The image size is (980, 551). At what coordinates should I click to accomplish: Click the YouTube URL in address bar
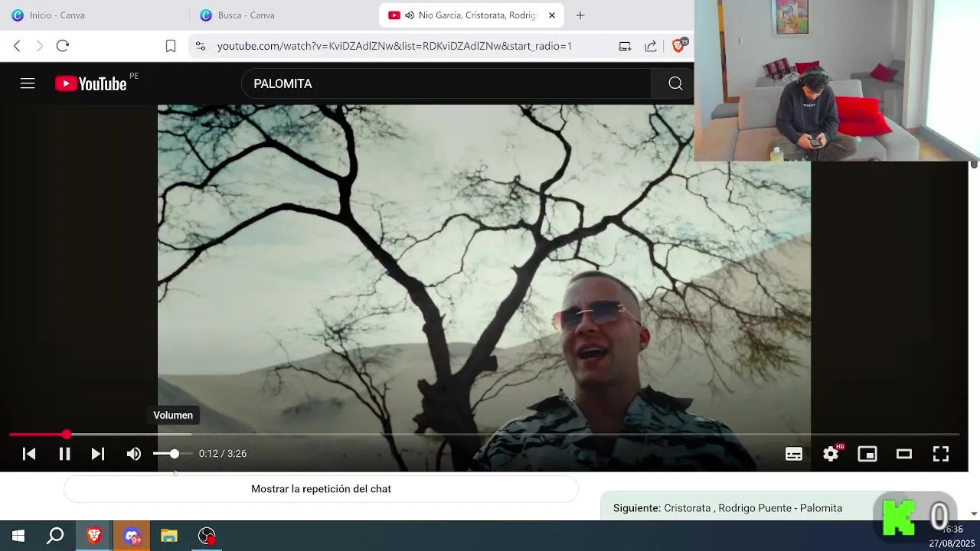[394, 46]
